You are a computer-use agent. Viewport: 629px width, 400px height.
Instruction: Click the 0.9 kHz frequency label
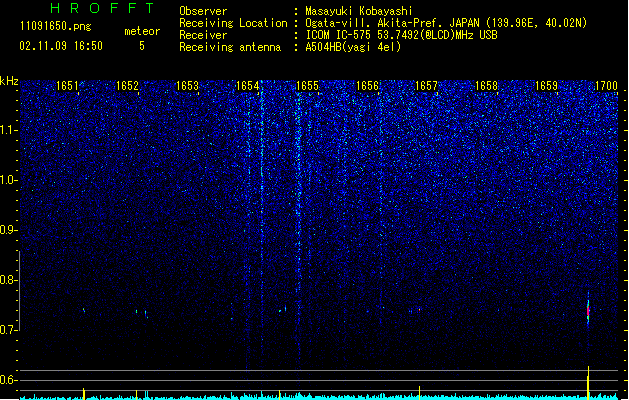9,230
